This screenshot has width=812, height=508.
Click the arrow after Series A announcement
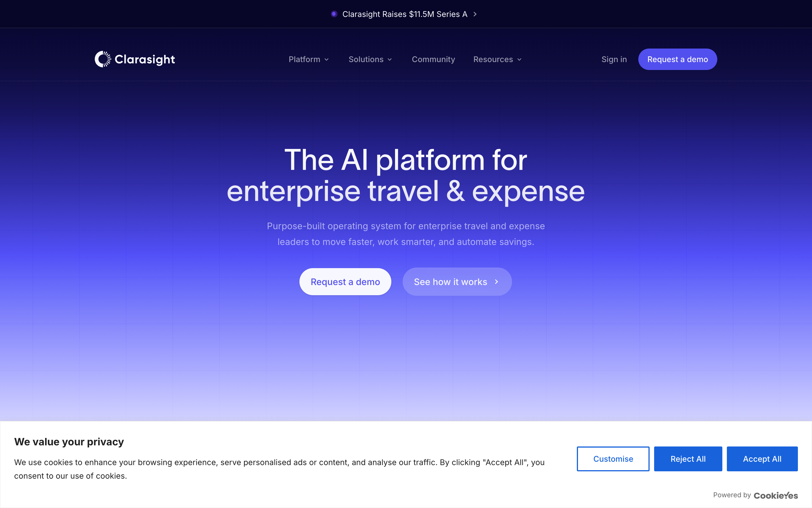tap(475, 14)
